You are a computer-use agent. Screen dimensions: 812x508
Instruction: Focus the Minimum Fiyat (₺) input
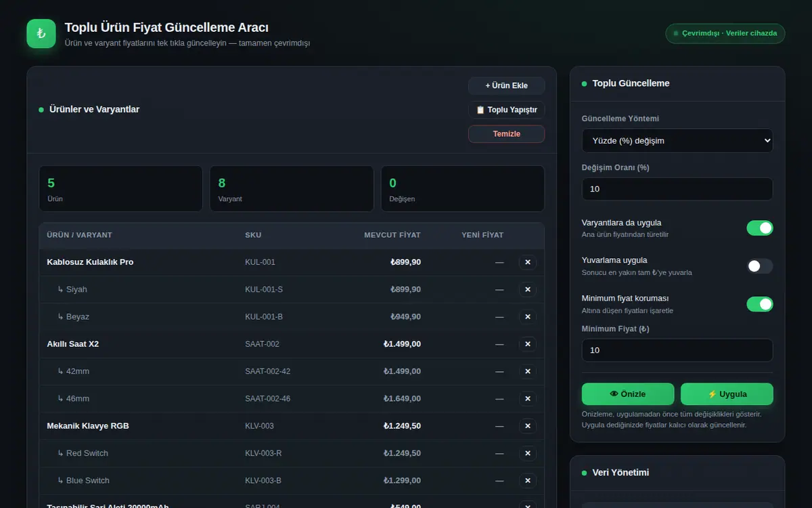click(677, 350)
